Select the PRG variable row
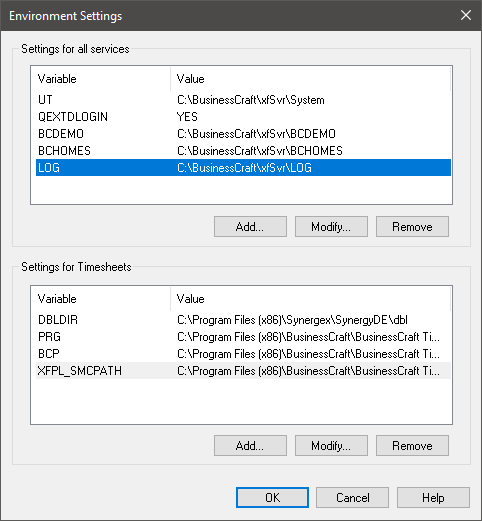 (x=243, y=337)
